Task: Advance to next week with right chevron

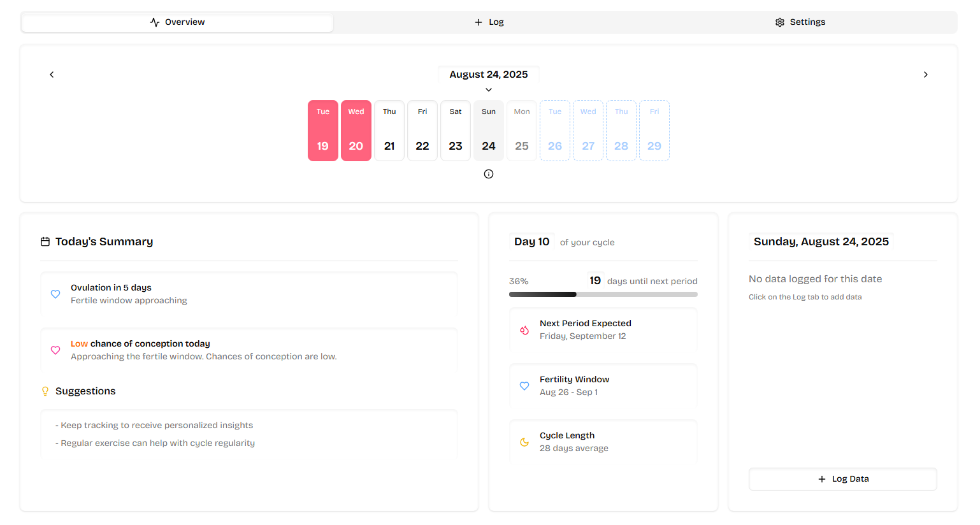Action: click(x=926, y=75)
